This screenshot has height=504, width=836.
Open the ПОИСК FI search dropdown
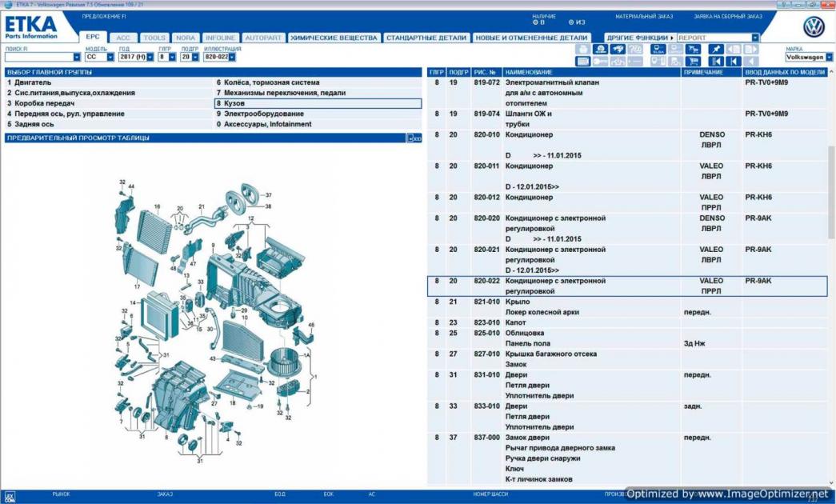pyautogui.click(x=77, y=57)
